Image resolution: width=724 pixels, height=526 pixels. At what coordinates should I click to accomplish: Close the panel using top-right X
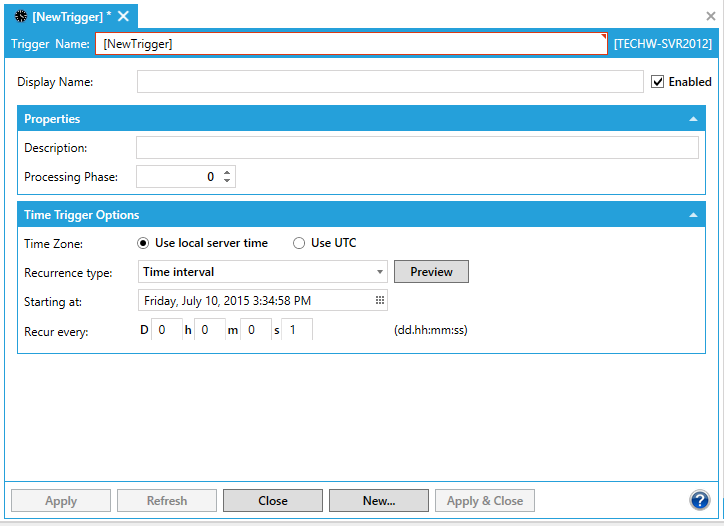(710, 17)
